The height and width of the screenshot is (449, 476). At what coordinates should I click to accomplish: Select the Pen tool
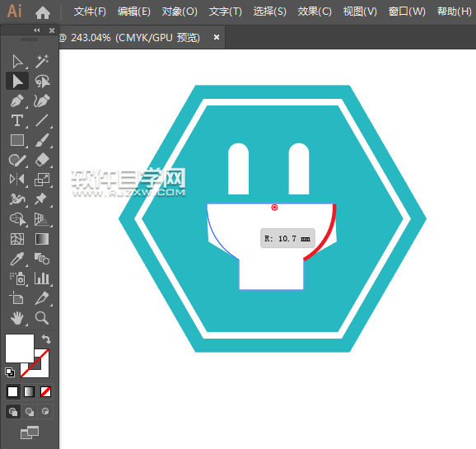pyautogui.click(x=17, y=101)
